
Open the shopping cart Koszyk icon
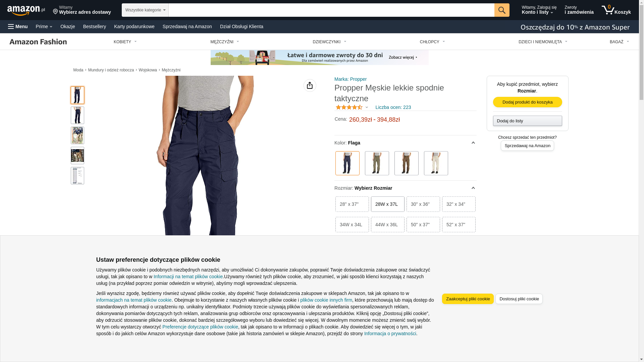click(616, 10)
